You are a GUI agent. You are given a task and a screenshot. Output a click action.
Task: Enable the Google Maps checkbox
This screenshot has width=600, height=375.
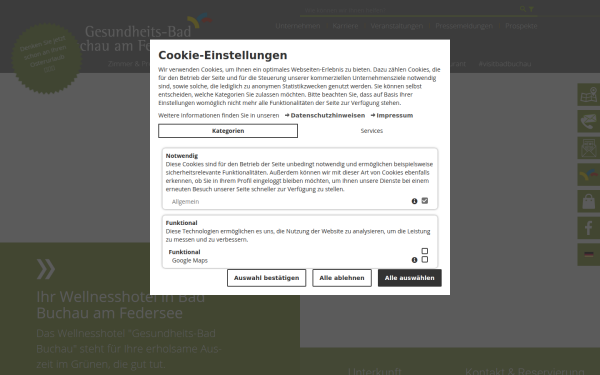425,260
